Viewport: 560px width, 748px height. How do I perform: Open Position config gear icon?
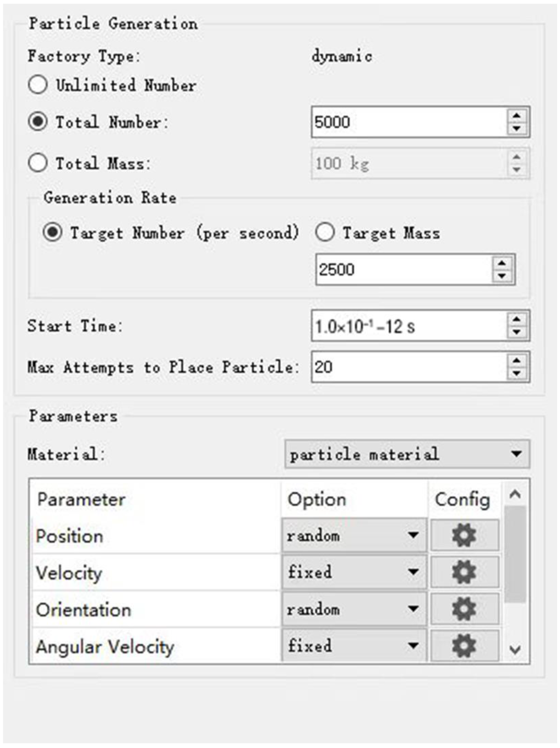coord(464,535)
